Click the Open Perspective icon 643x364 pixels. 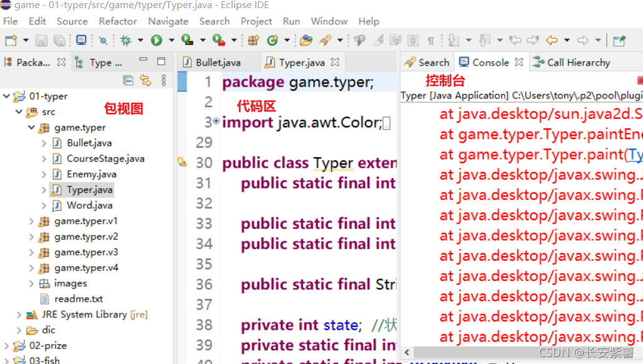(x=619, y=40)
